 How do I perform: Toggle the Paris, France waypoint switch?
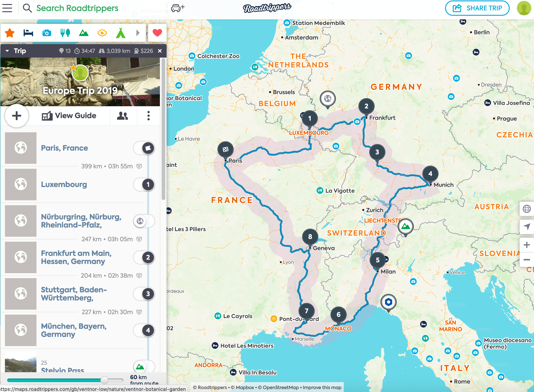(144, 148)
